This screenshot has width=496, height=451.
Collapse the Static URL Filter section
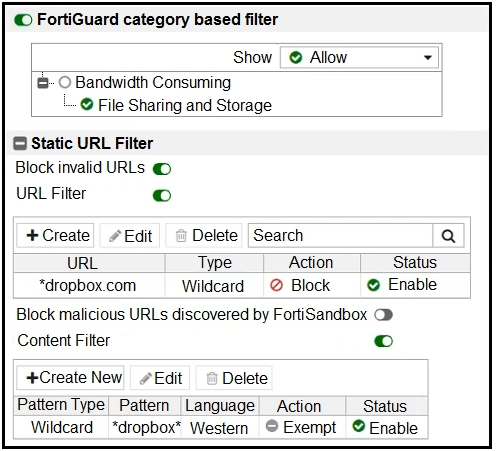tap(20, 143)
